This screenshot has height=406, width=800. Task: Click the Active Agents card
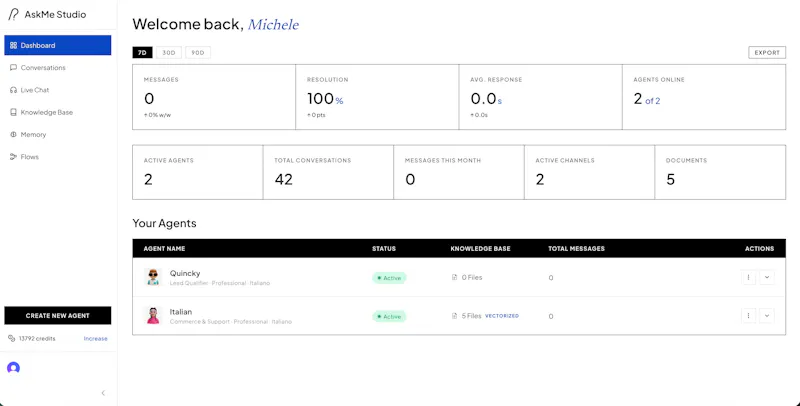point(197,172)
